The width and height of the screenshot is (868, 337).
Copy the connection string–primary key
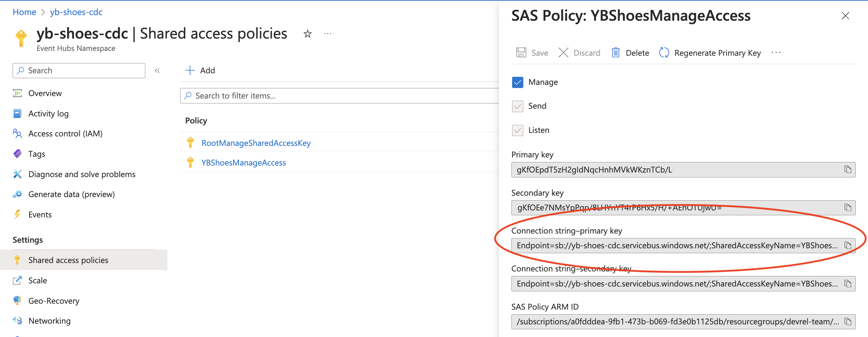click(x=848, y=245)
